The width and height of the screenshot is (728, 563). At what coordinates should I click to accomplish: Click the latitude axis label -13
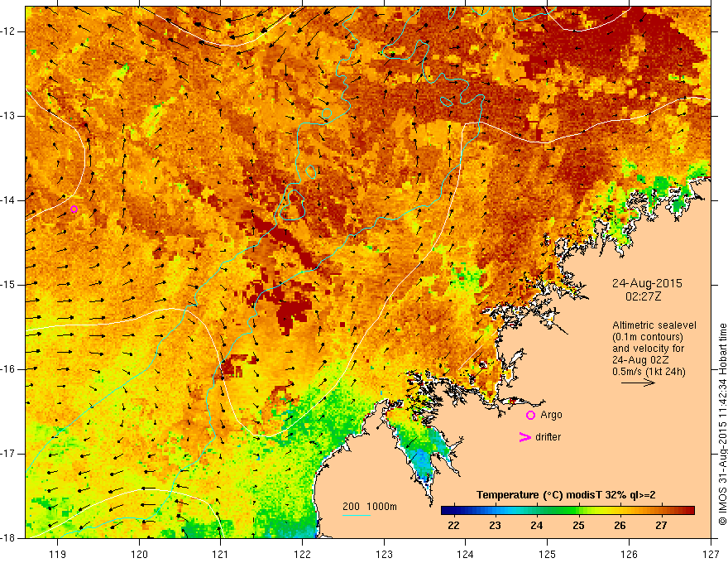pyautogui.click(x=9, y=116)
